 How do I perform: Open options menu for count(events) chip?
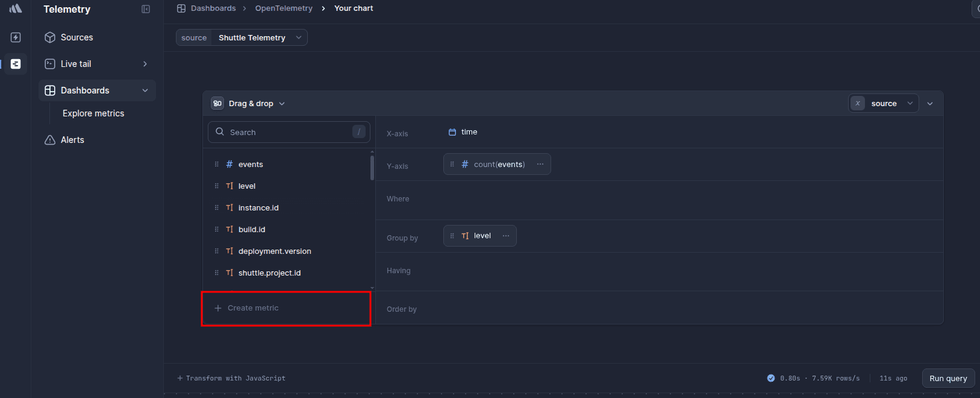540,164
